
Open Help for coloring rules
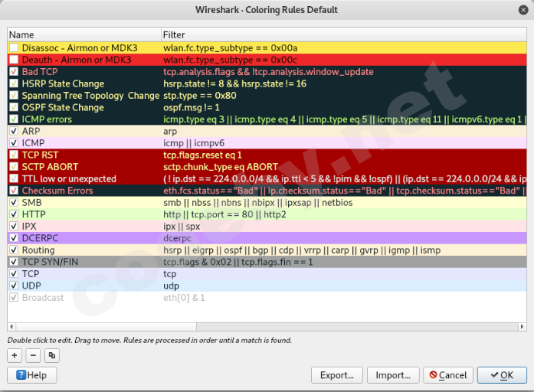click(32, 375)
